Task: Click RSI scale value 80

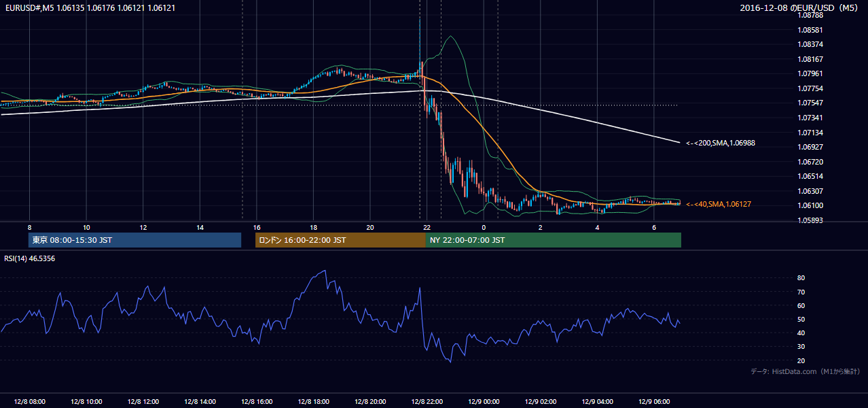Action: [801, 278]
